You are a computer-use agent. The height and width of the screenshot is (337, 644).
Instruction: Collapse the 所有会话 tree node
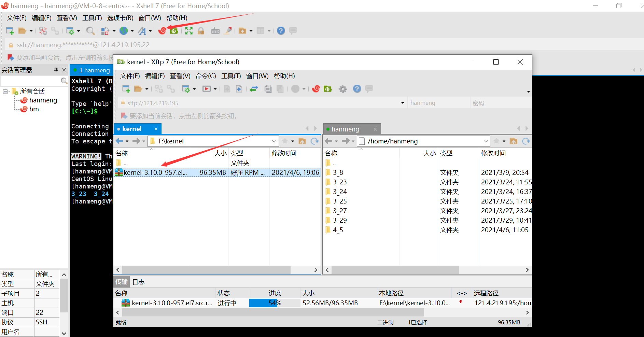point(5,92)
